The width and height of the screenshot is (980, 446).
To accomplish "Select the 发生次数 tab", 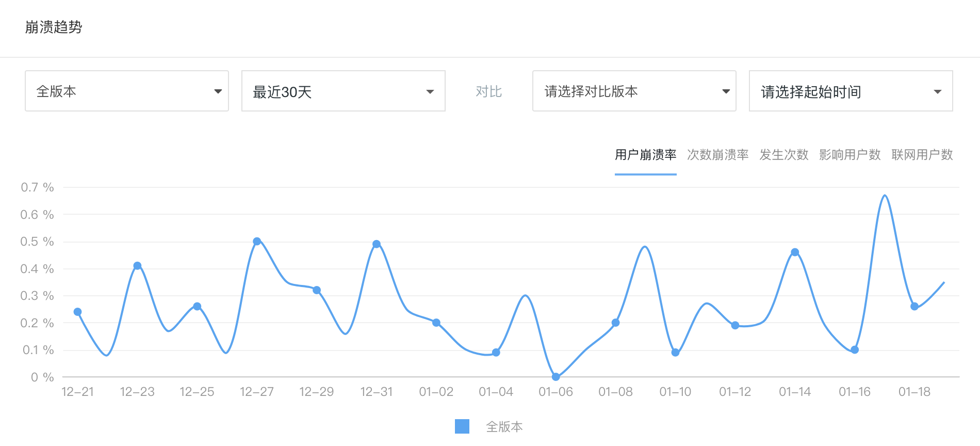I will click(x=783, y=155).
